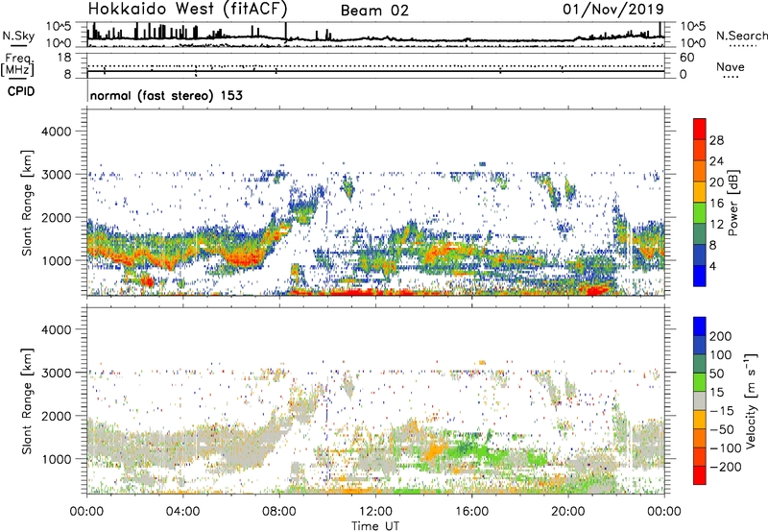Click the '28' label on Power colorbar
Image resolution: width=768 pixels, height=532 pixels.
(716, 140)
